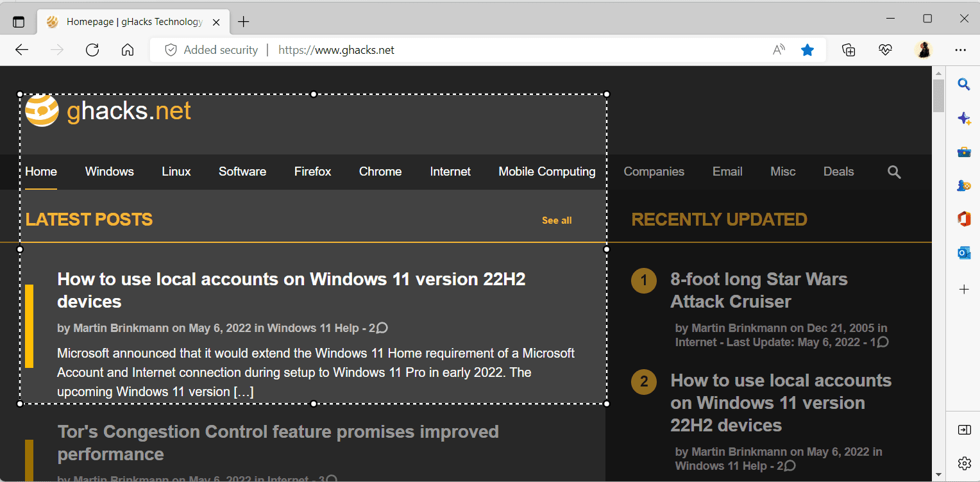Open Browser essentials heart icon

tap(885, 49)
